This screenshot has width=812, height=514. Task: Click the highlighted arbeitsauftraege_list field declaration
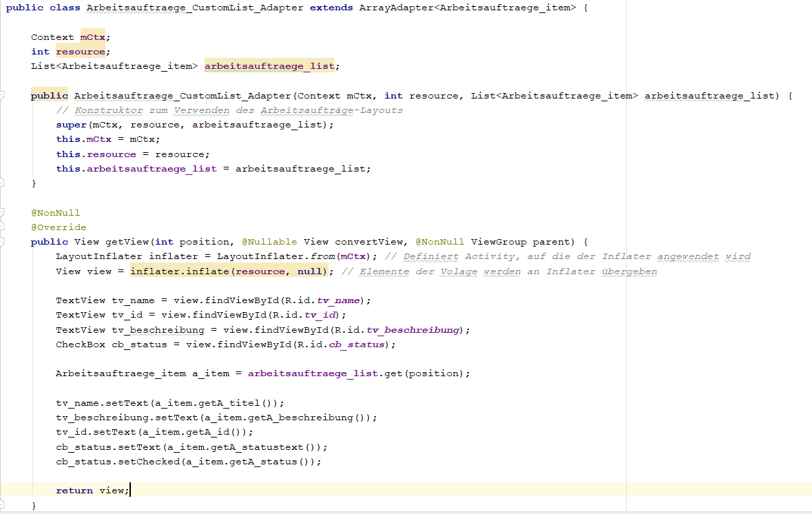click(269, 66)
